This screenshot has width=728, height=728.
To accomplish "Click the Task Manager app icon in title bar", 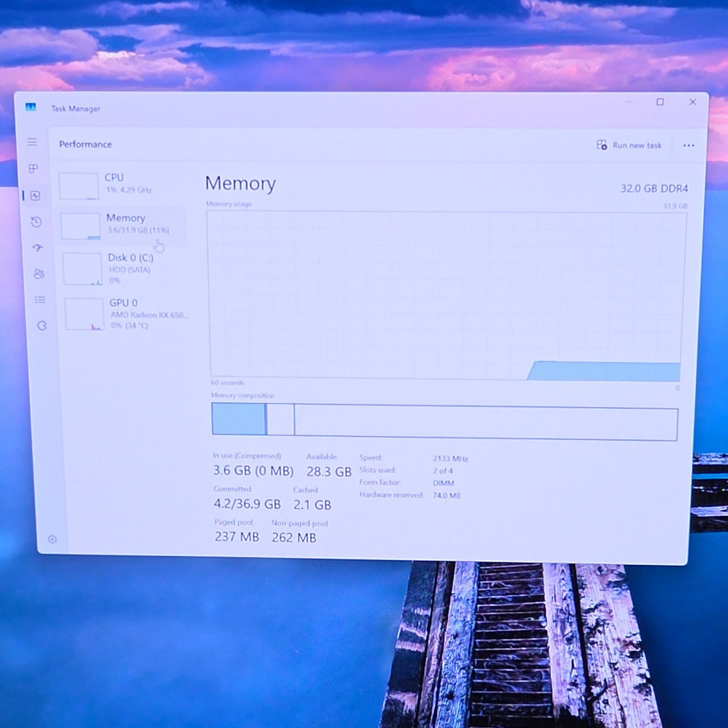I will 31,107.
